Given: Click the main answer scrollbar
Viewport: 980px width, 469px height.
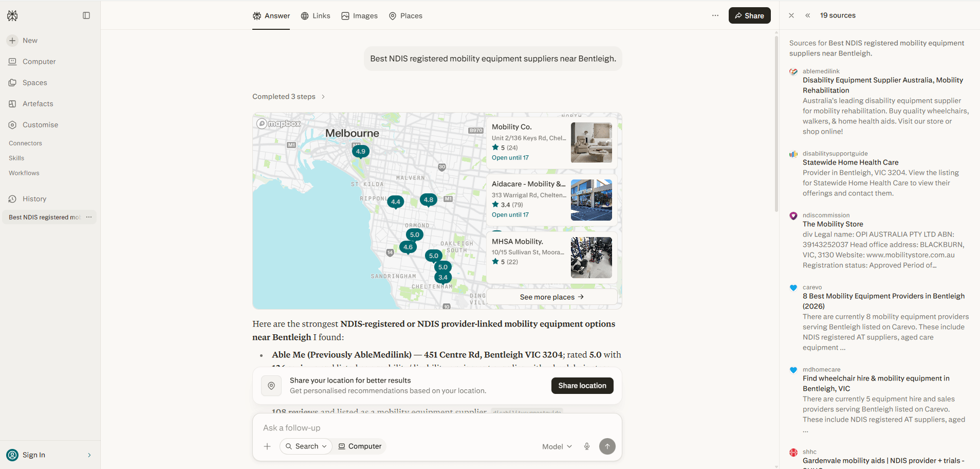Looking at the screenshot, I should pyautogui.click(x=776, y=123).
